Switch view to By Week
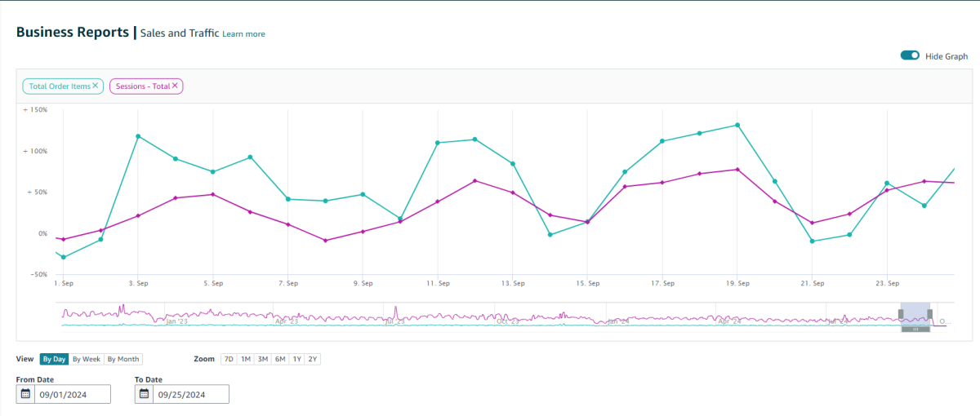Image resolution: width=980 pixels, height=416 pixels. 86,359
